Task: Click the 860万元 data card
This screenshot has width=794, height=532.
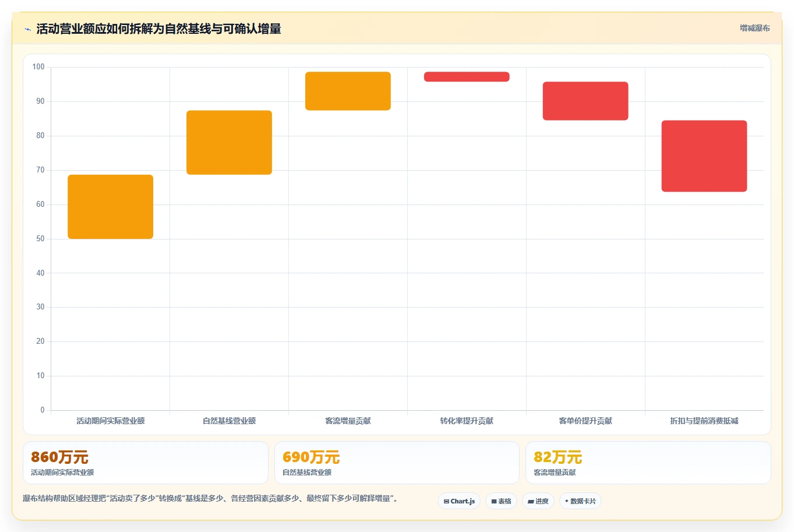Action: coord(146,463)
